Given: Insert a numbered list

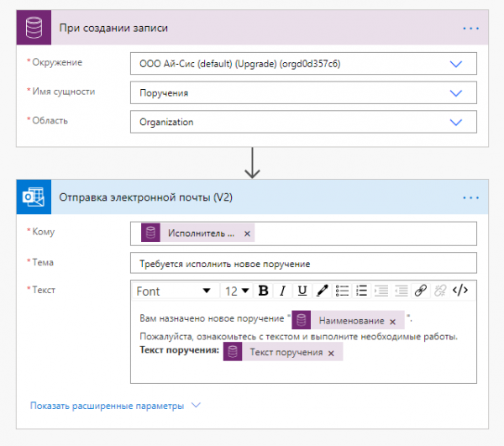Looking at the screenshot, I should 360,291.
